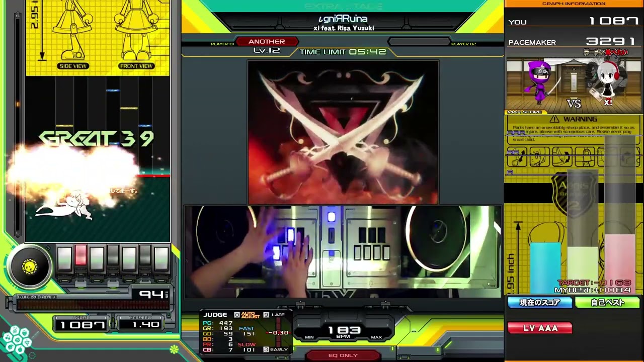This screenshot has width=644, height=362.
Task: Click the side view robot figure
Action: 73,30
